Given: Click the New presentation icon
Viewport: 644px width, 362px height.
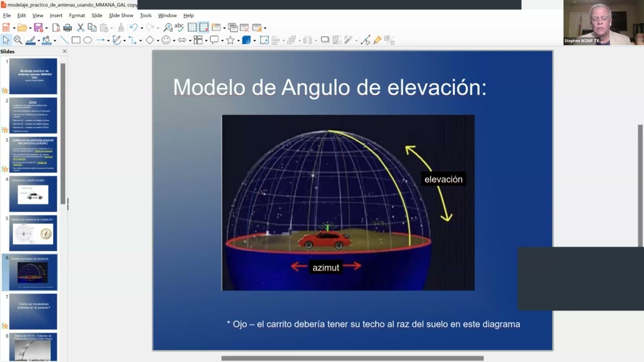Looking at the screenshot, I should tap(6, 28).
